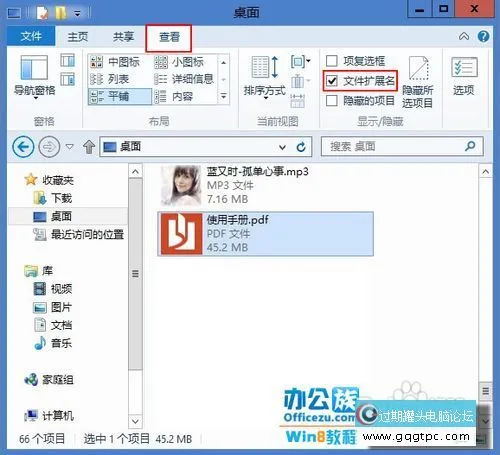Viewport: 500px width, 455px height.
Task: Switch to the 共享 ribbon tab
Action: pyautogui.click(x=123, y=36)
